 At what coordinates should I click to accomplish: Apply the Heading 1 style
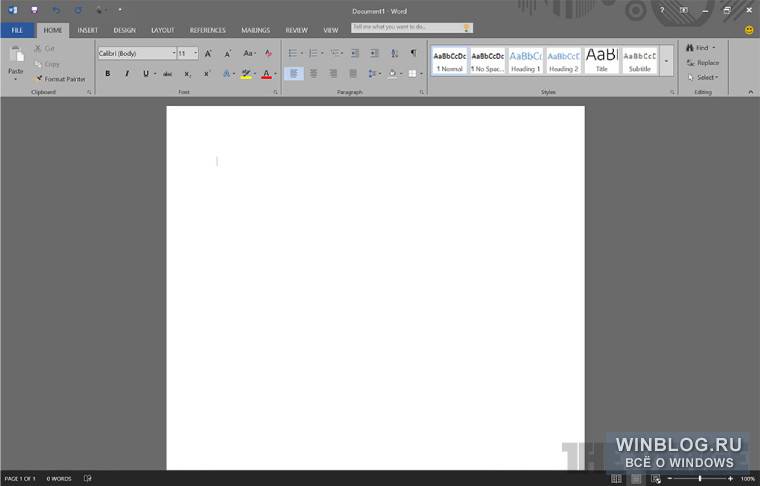[525, 61]
